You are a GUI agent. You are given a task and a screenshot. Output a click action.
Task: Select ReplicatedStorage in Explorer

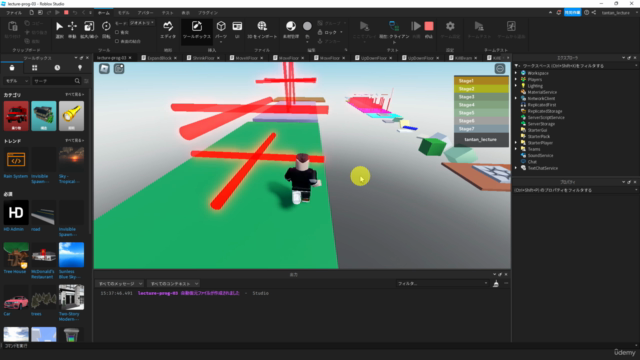545,111
